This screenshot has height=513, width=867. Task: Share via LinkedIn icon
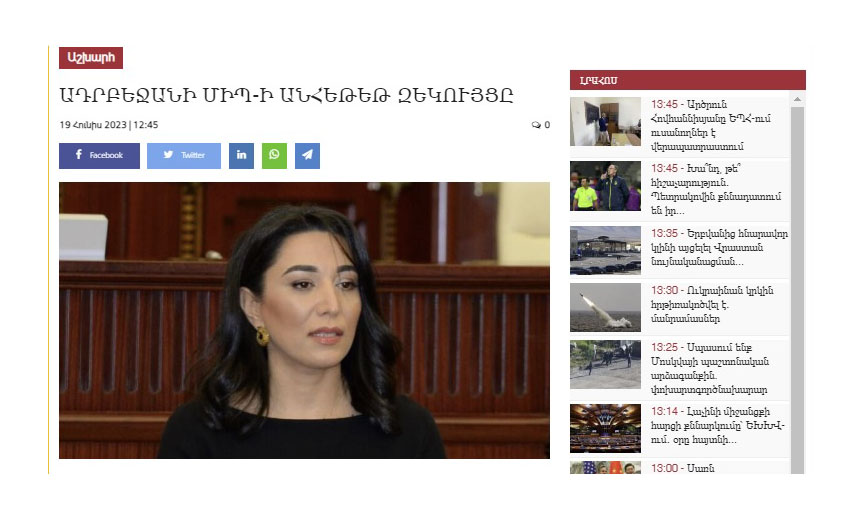[x=242, y=156]
